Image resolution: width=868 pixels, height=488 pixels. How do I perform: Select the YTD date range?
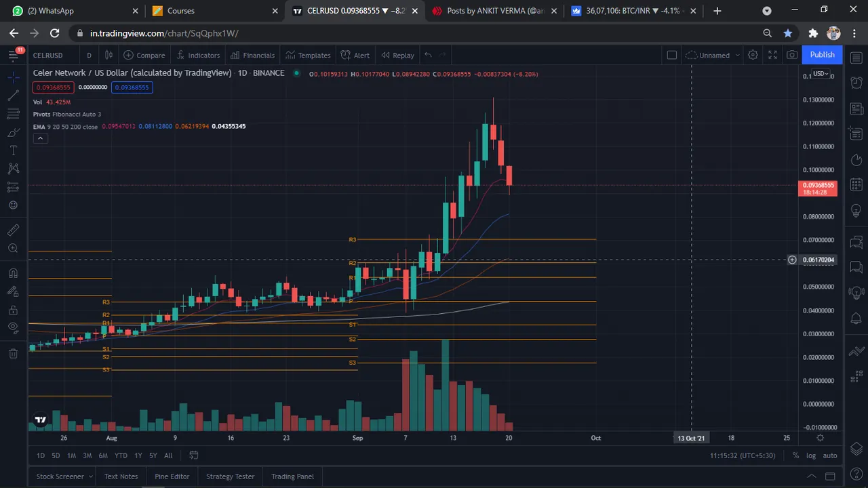pyautogui.click(x=121, y=455)
